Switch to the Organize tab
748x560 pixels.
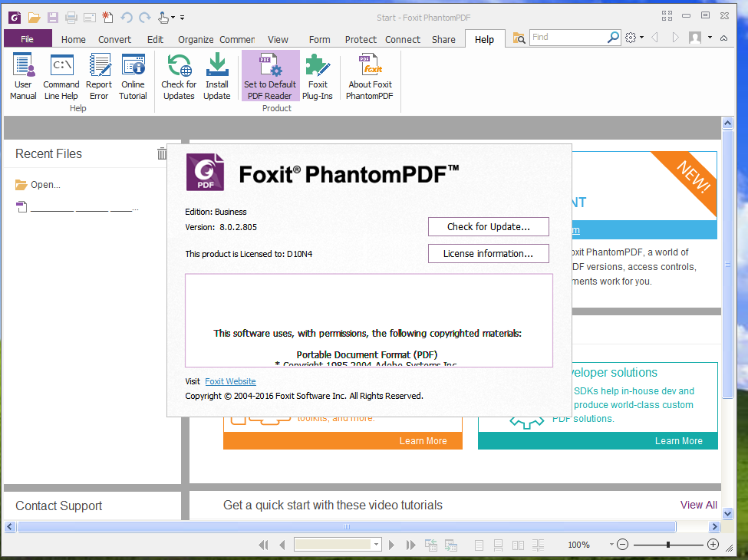196,40
